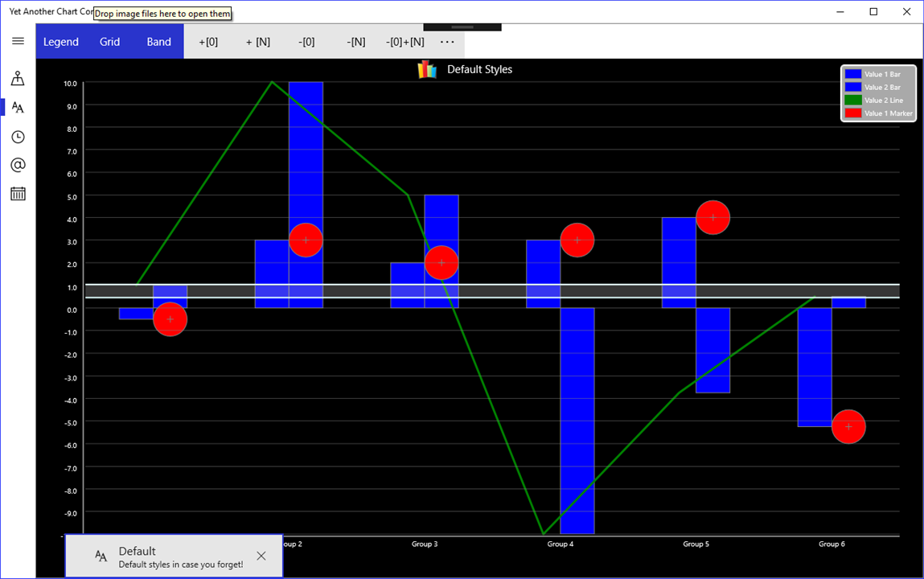Viewport: 924px width, 579px height.
Task: Click the Group 5 axis label
Action: (x=696, y=544)
